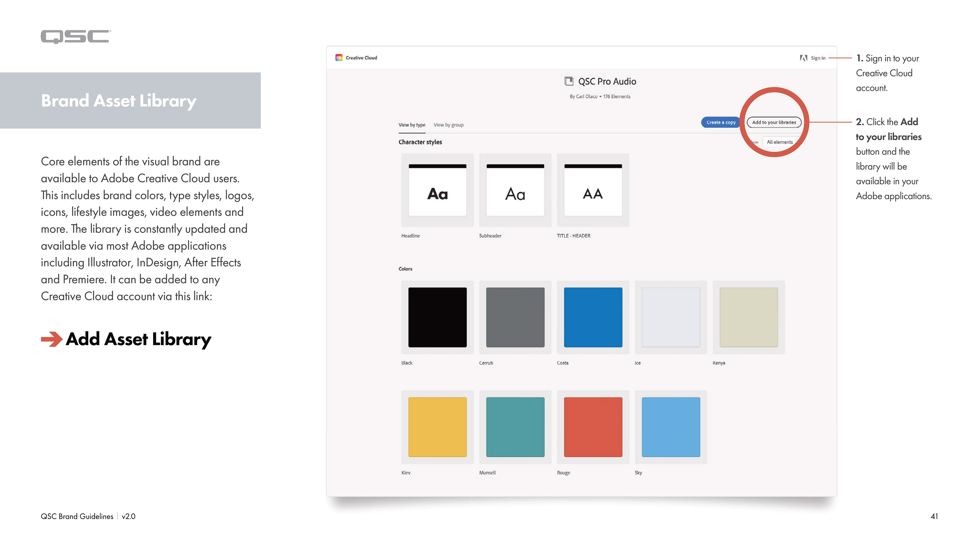Click the Black color swatch
The width and height of the screenshot is (980, 551).
437,318
